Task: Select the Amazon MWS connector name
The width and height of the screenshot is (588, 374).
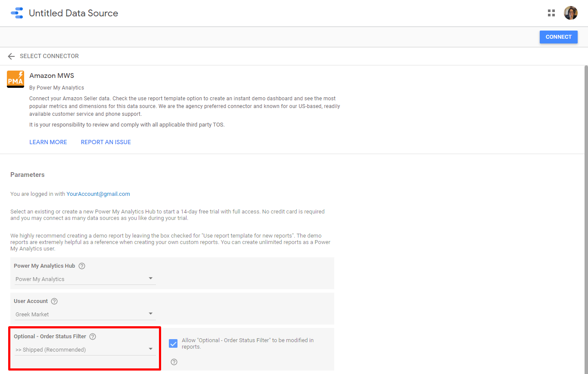Action: tap(52, 76)
